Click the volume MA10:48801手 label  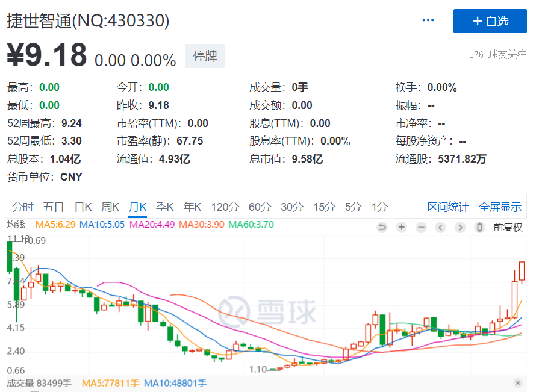click(x=175, y=383)
